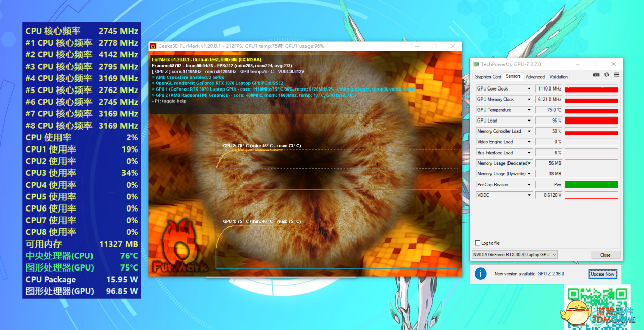Click the GPU-Z refresh sensors icon
The height and width of the screenshot is (330, 644).
[x=606, y=75]
